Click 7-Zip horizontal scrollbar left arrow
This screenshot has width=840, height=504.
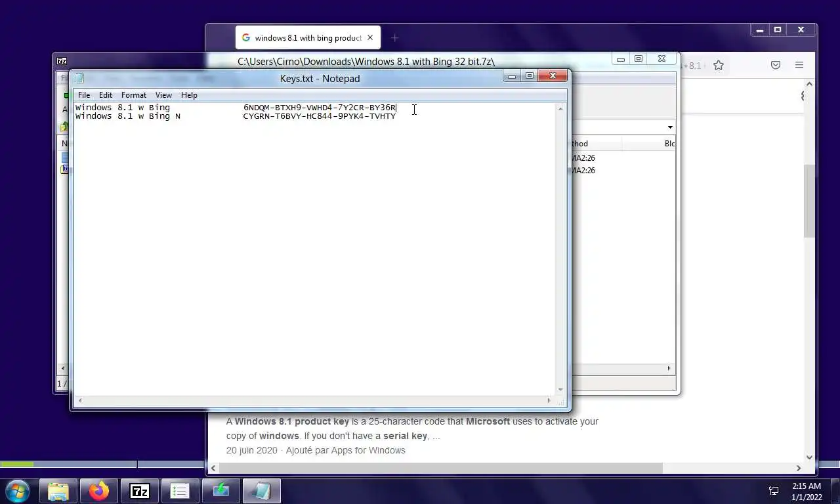pos(63,368)
